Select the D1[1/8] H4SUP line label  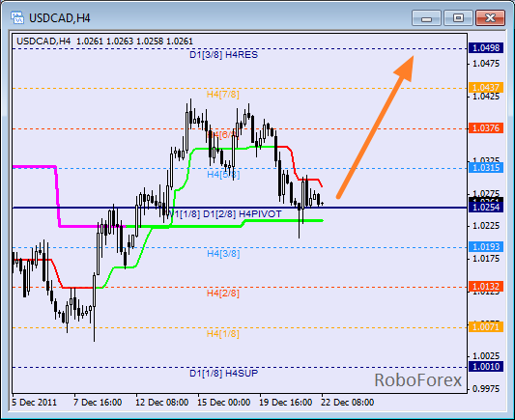pyautogui.click(x=223, y=374)
